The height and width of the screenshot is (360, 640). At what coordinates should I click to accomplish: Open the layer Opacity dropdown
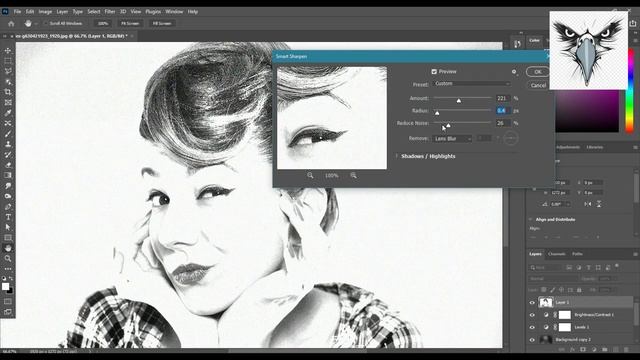pyautogui.click(x=607, y=279)
